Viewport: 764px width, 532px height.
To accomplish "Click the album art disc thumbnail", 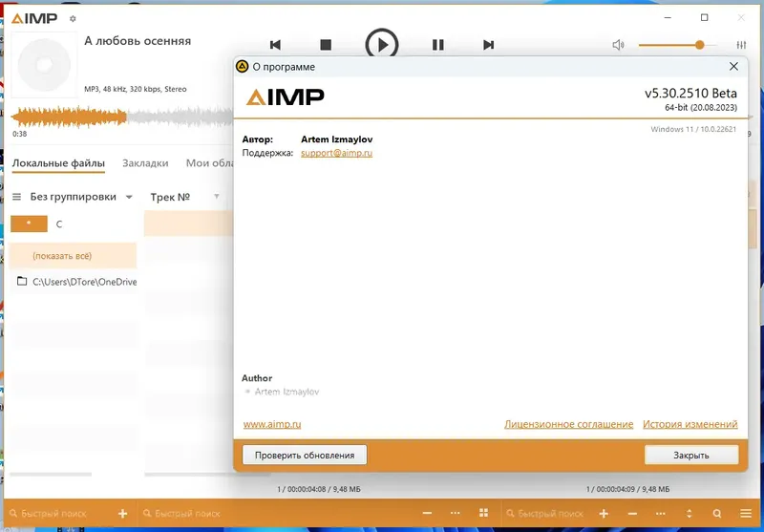I will (44, 65).
